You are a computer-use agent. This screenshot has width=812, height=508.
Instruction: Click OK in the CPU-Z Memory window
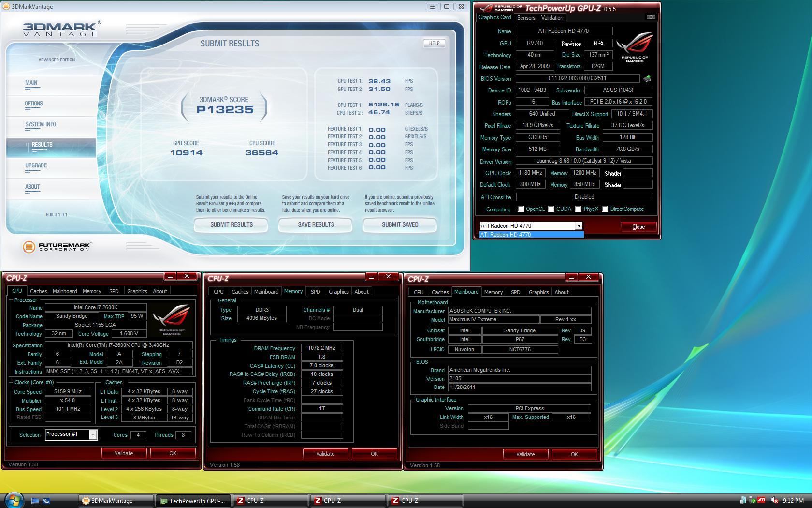pos(374,454)
